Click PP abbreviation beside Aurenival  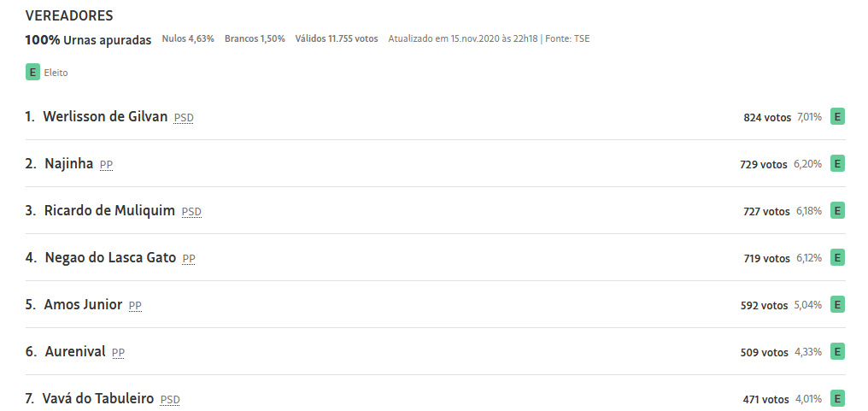click(x=118, y=353)
